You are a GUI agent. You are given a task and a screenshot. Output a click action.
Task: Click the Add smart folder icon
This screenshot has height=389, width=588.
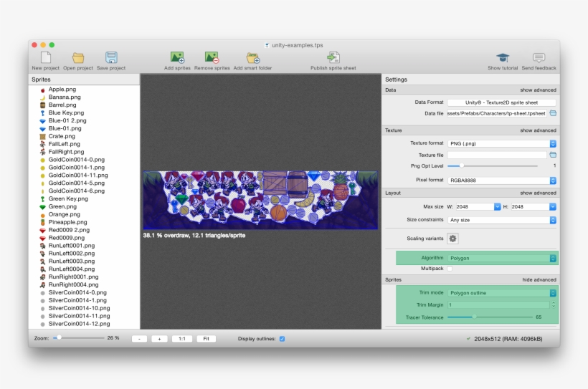coord(252,57)
